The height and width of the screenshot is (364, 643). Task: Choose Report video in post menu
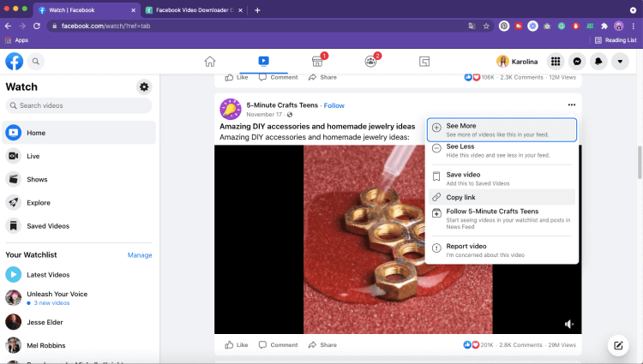[x=502, y=250]
